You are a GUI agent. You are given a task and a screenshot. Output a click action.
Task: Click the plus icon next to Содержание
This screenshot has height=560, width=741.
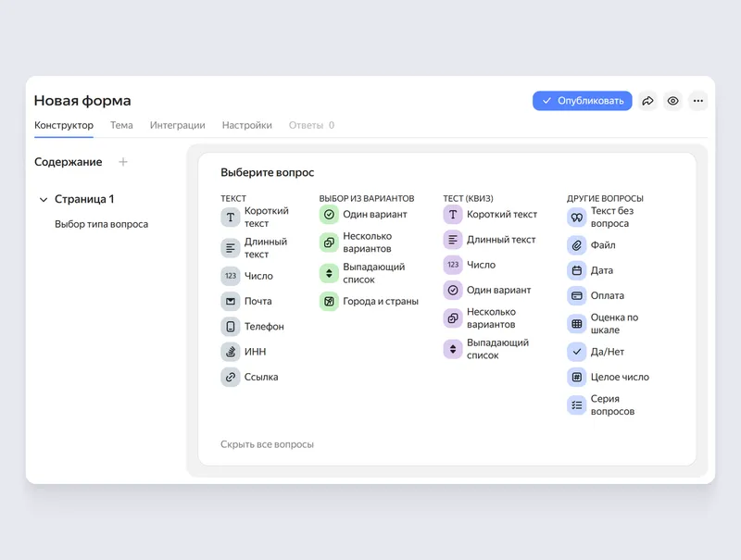[123, 162]
